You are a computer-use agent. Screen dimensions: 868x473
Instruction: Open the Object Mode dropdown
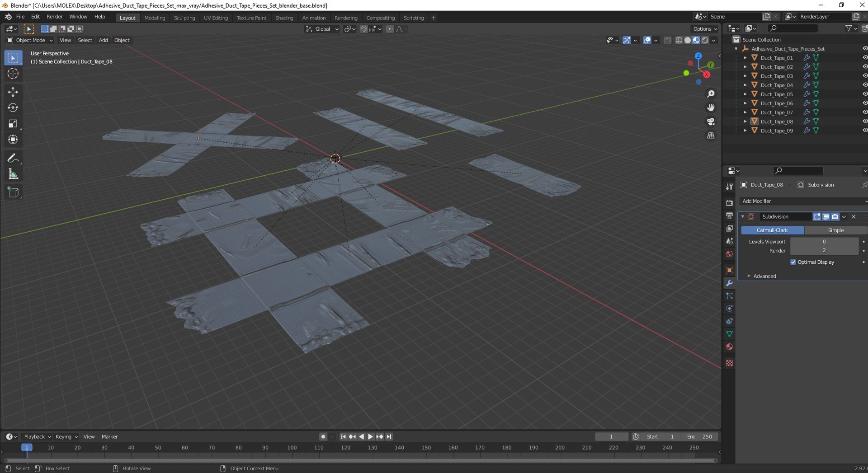click(29, 40)
